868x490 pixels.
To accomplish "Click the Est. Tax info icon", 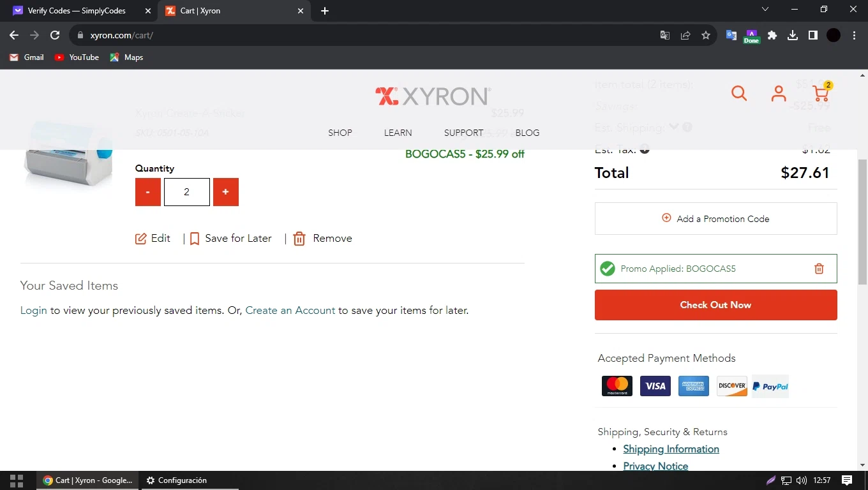I will click(645, 150).
